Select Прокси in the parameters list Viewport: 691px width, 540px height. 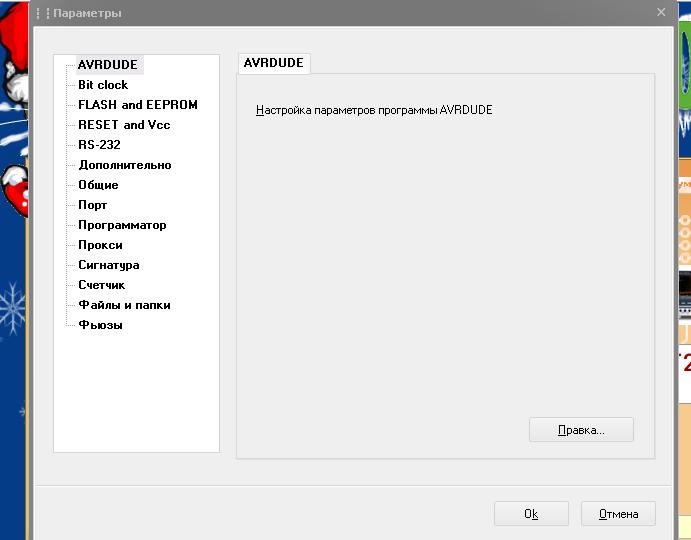tap(100, 245)
